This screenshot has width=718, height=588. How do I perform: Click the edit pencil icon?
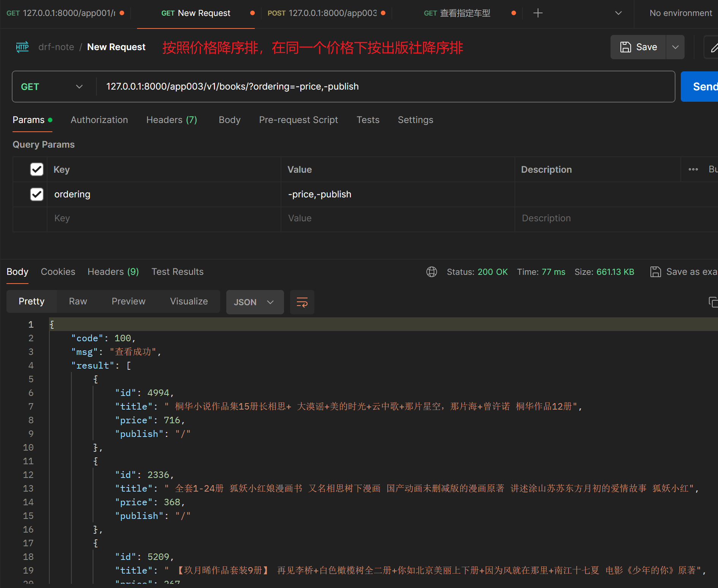tap(714, 47)
